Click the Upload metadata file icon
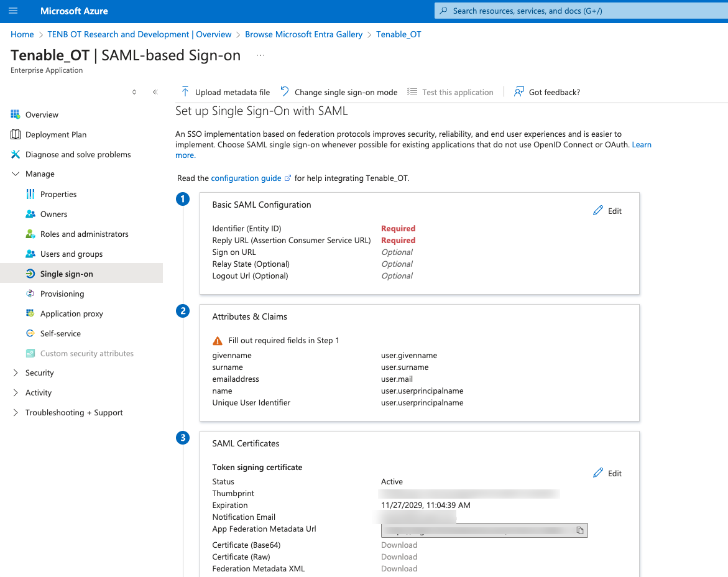Viewport: 728px width, 577px height. (185, 92)
